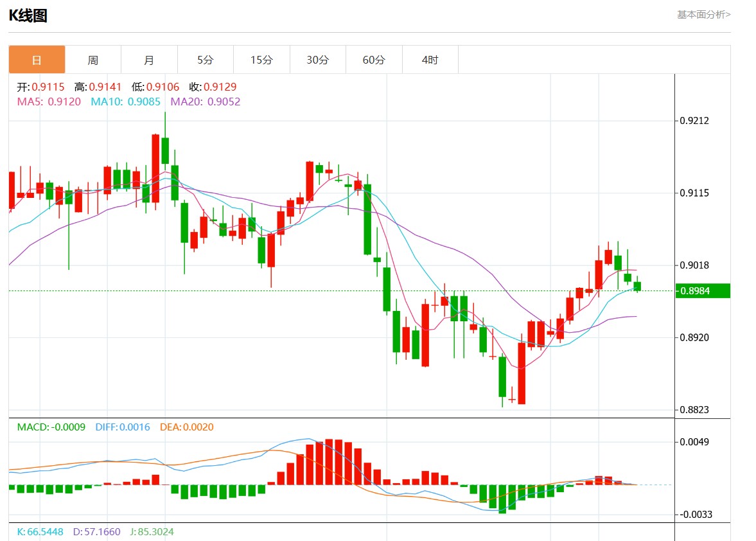Click the 收: 0.9129 close price
This screenshot has height=541, width=756.
click(213, 87)
